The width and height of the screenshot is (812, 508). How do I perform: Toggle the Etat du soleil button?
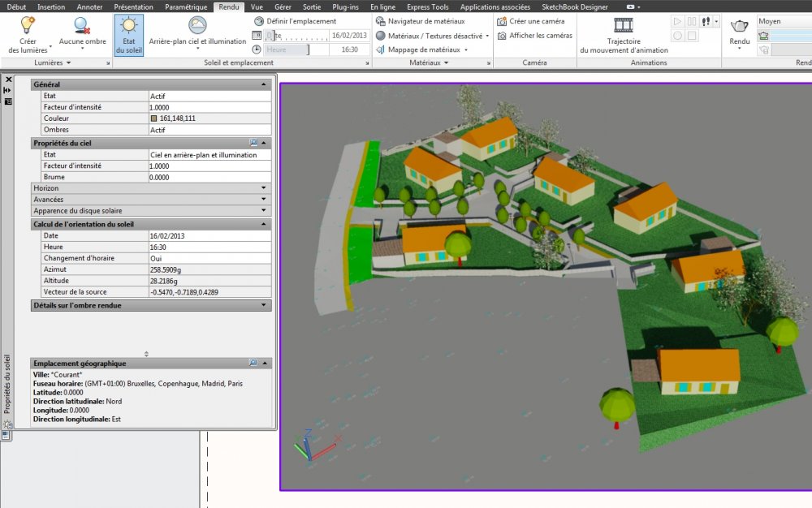pos(128,35)
